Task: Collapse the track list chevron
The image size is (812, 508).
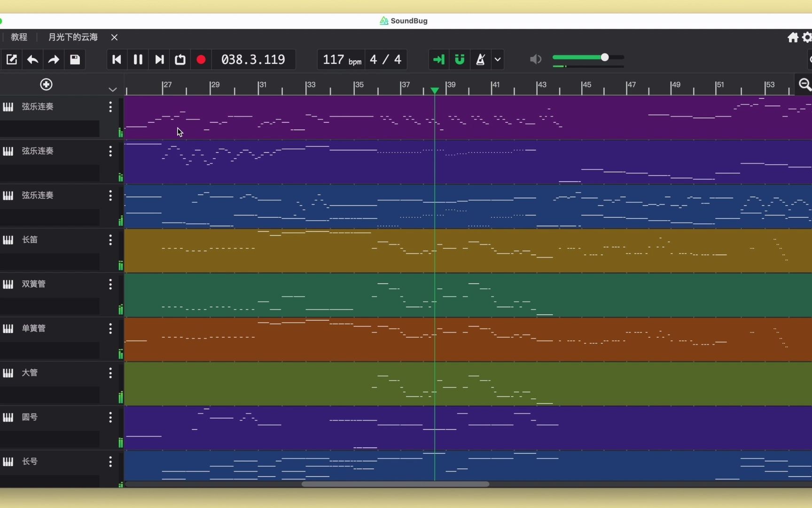Action: [x=112, y=89]
